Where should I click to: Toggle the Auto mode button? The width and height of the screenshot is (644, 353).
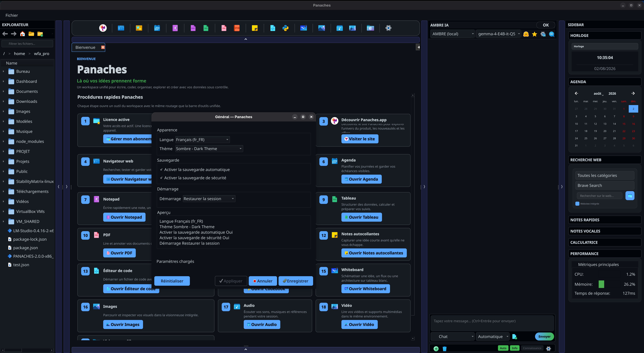click(503, 348)
